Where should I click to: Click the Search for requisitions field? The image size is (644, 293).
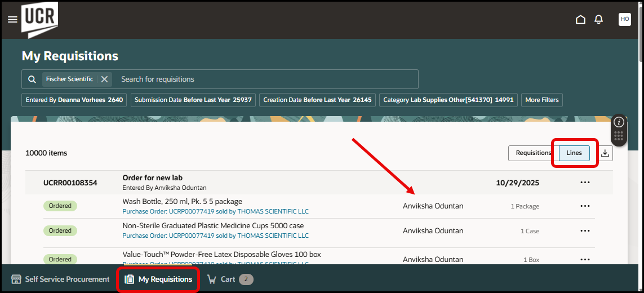[x=265, y=79]
